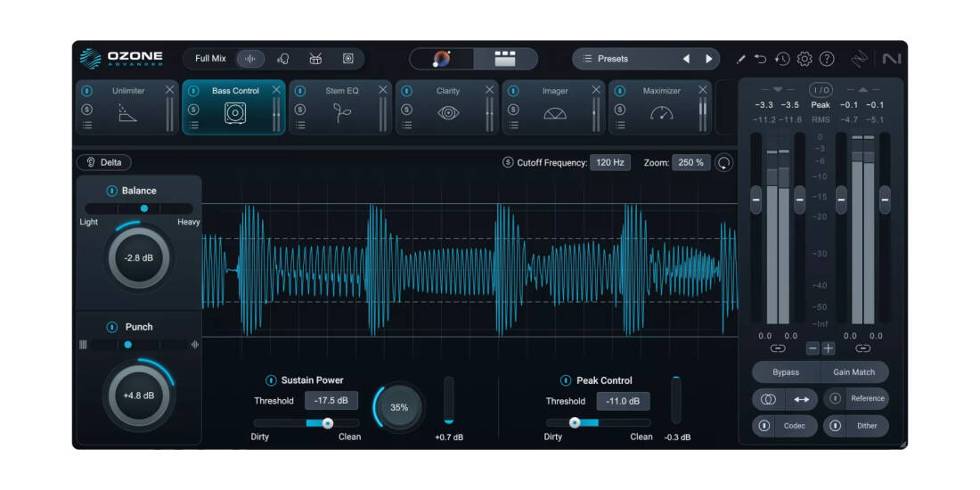This screenshot has height=490, width=980.
Task: Click the pencil edit icon
Action: (x=741, y=59)
